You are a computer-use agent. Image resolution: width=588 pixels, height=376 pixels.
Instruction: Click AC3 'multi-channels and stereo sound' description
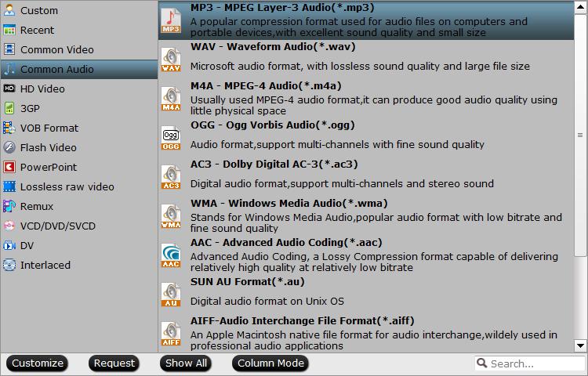point(342,184)
